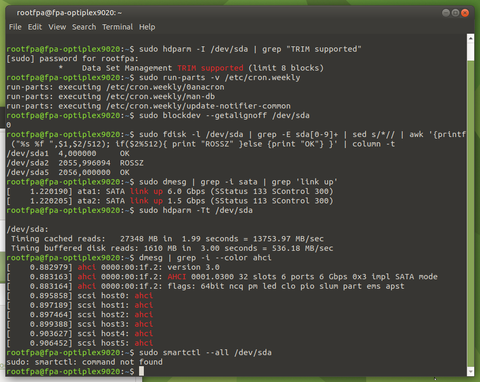The height and width of the screenshot is (382, 480).
Task: Open the Terminal menu
Action: coord(117,27)
